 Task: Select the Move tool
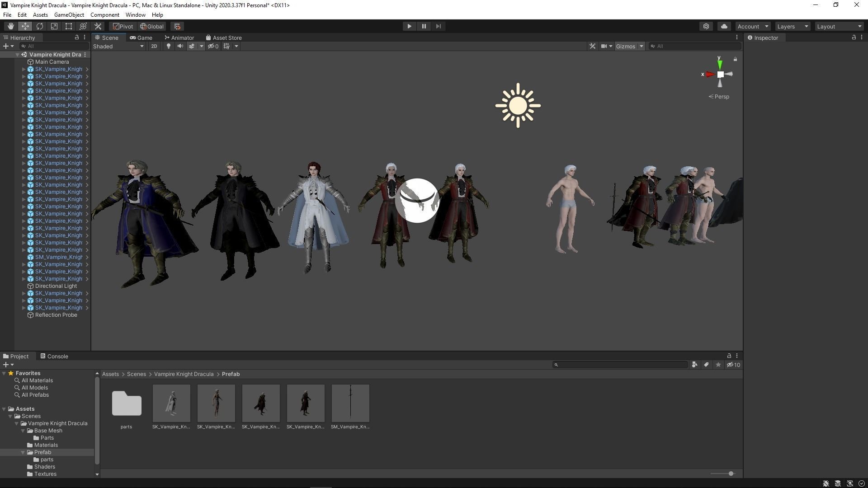click(x=25, y=26)
